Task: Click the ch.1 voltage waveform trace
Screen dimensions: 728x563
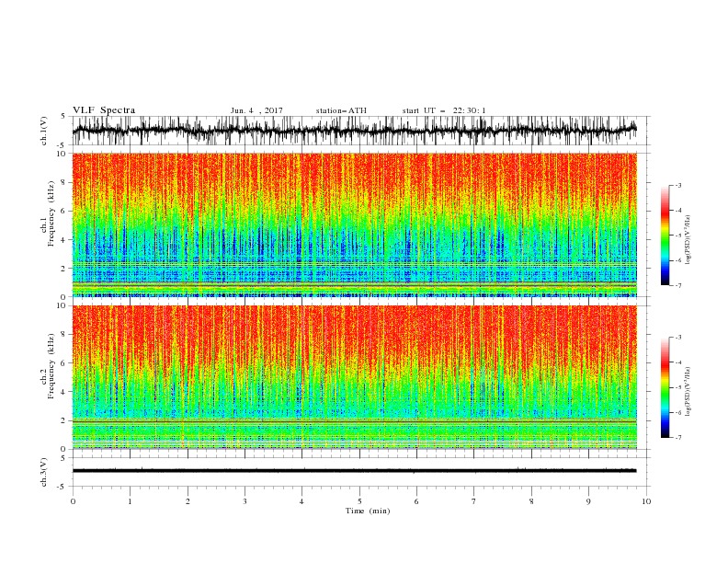Action: [x=354, y=131]
